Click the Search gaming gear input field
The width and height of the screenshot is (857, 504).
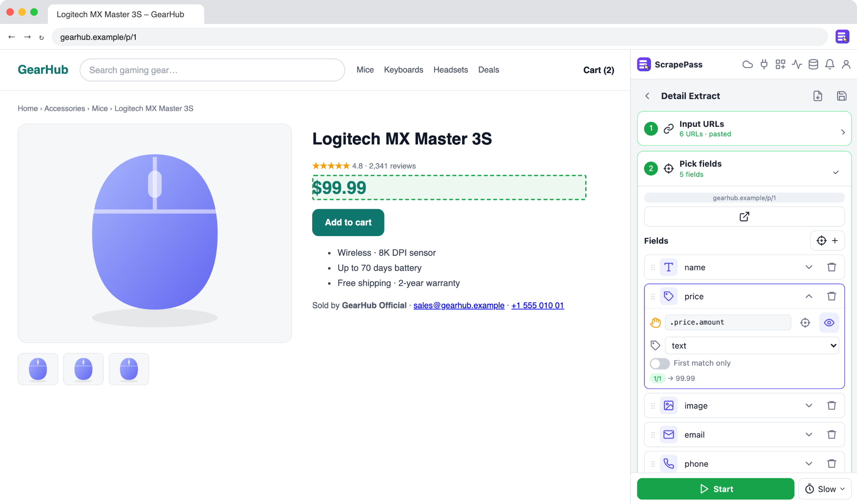click(212, 70)
